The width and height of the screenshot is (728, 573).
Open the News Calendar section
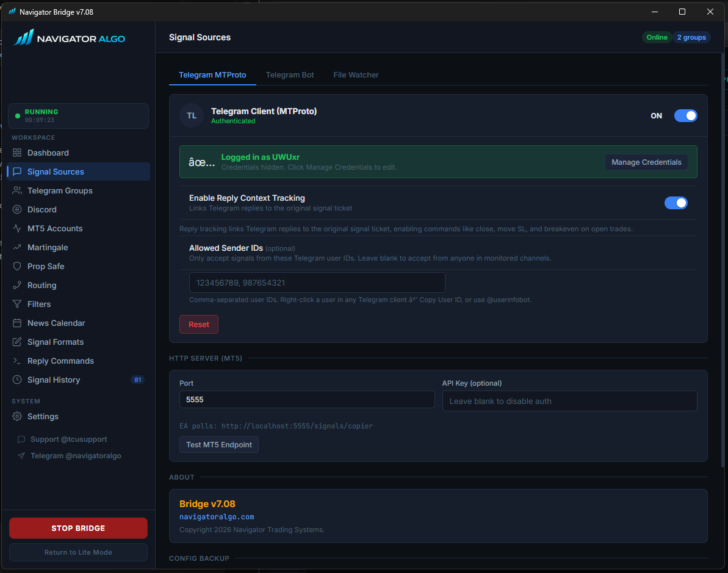[79, 323]
